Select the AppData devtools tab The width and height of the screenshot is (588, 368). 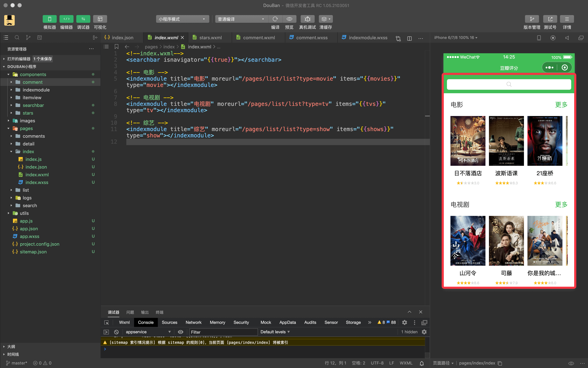coord(288,322)
